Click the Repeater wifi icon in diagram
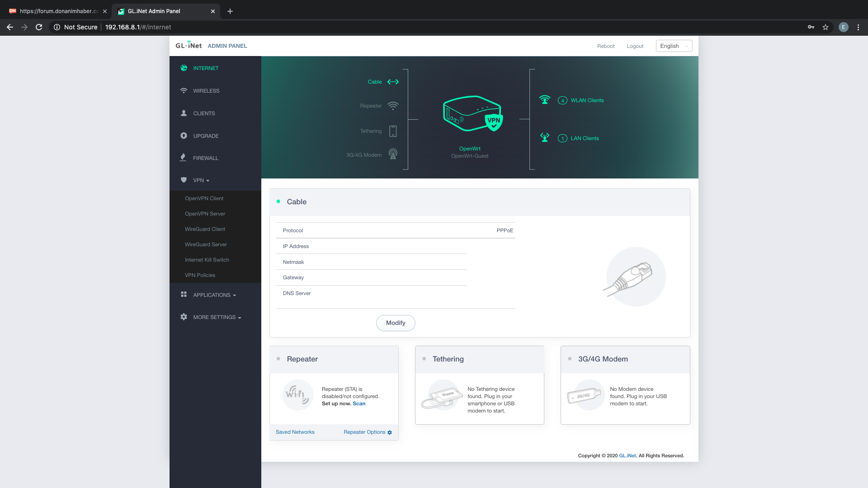Image resolution: width=868 pixels, height=488 pixels. tap(393, 106)
